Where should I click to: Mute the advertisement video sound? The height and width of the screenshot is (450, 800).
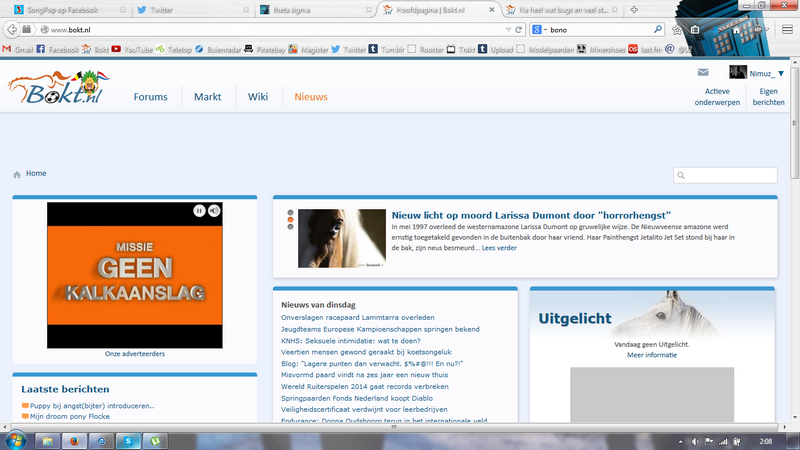coord(214,211)
